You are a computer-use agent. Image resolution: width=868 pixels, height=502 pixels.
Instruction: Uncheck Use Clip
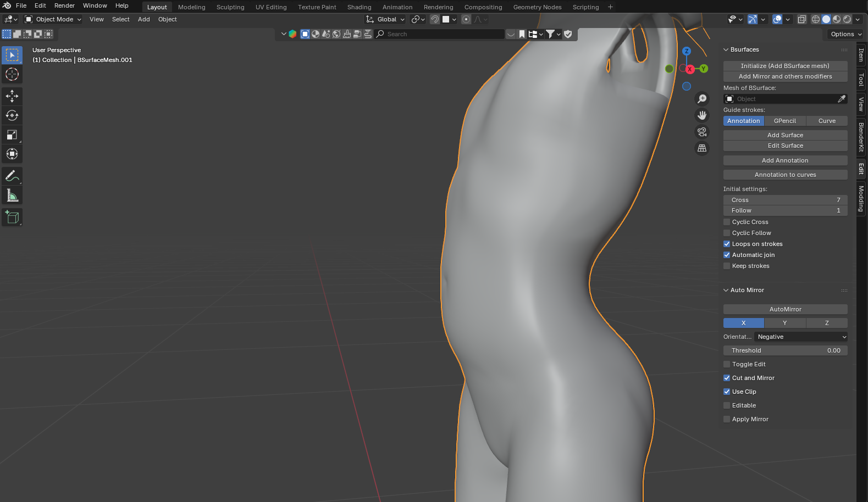coord(727,392)
